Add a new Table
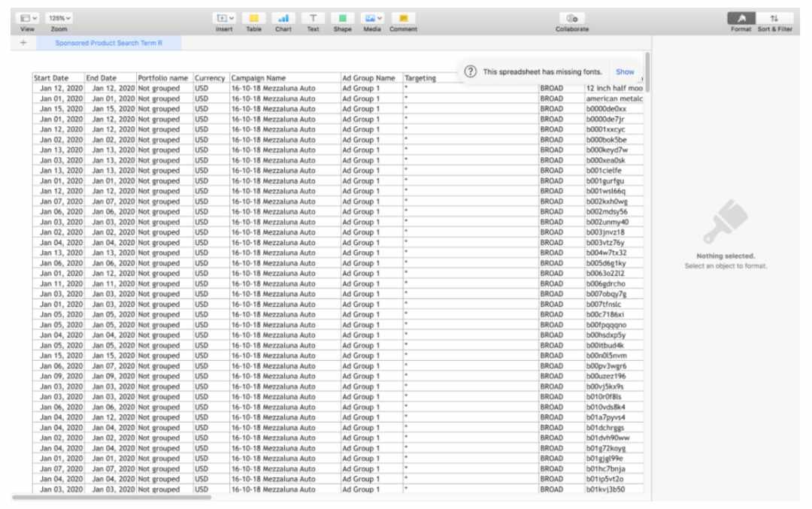This screenshot has width=812, height=509. 254,18
